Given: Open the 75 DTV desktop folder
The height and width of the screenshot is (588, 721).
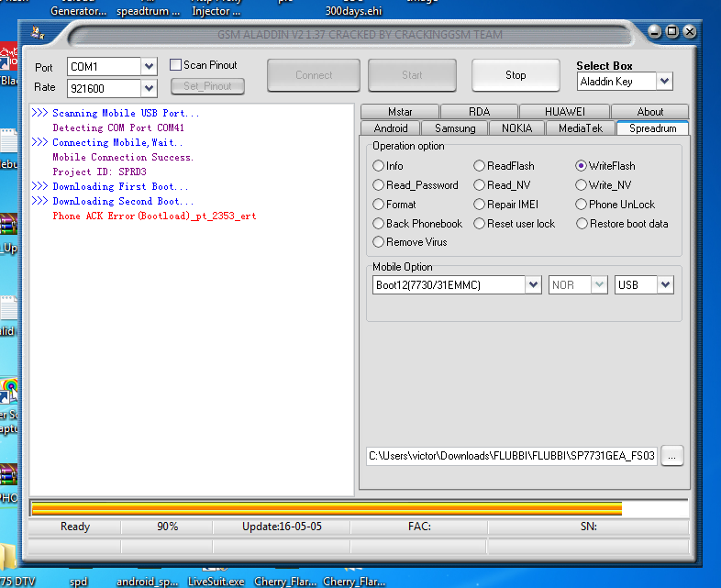Looking at the screenshot, I should 17,581.
